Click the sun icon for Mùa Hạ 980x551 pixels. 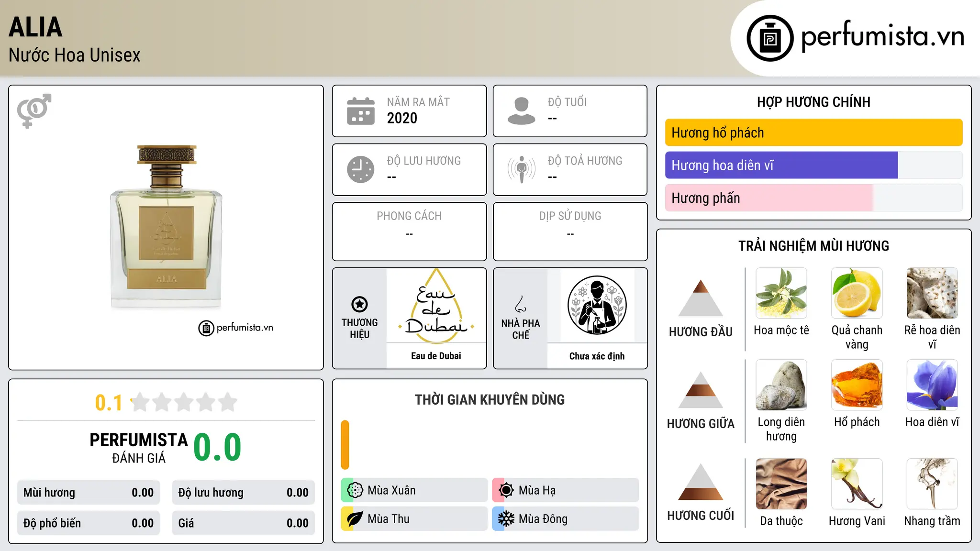(506, 490)
